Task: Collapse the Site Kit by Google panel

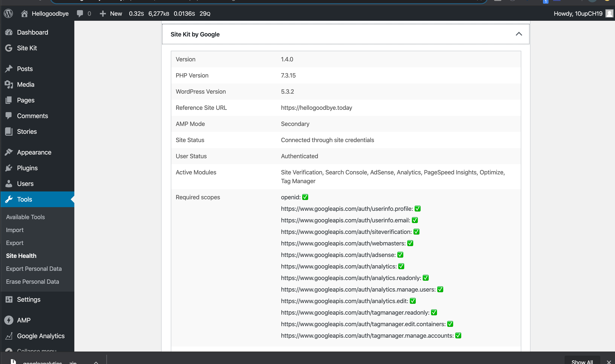Action: click(x=519, y=34)
